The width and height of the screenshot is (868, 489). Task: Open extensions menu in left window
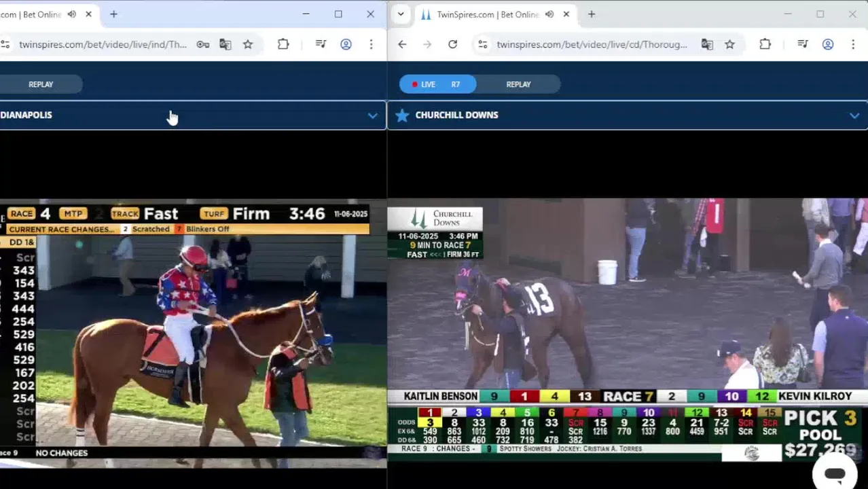click(283, 44)
